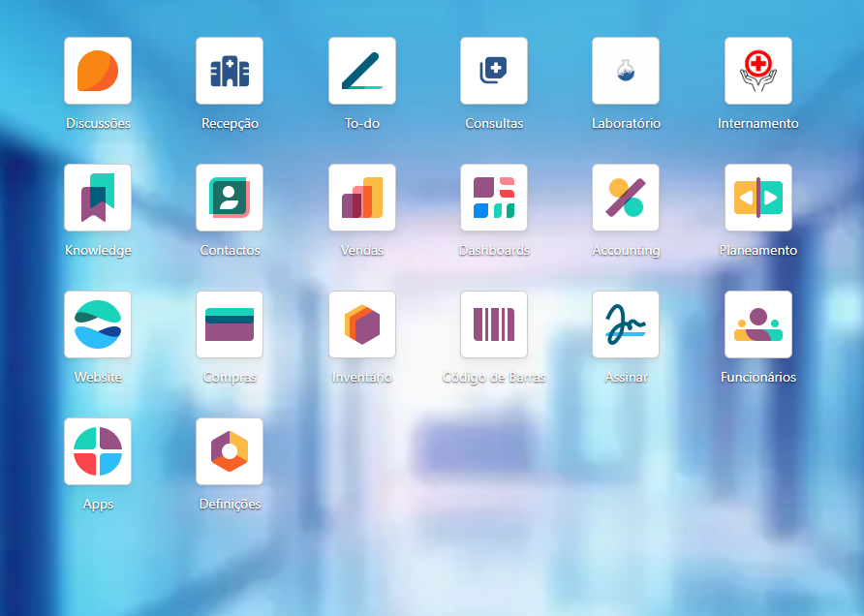
Task: Open the Inventário app
Action: 362,324
